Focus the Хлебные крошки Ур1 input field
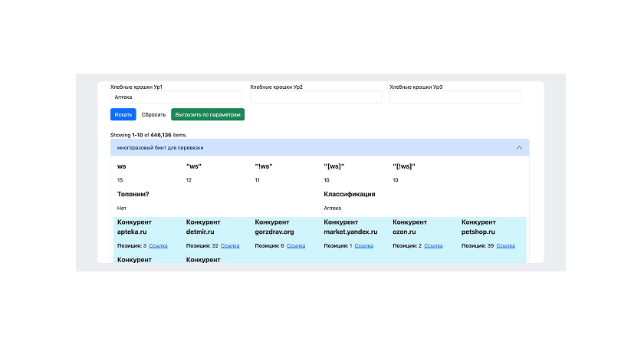Screen dimensions: 644x345 (x=176, y=97)
